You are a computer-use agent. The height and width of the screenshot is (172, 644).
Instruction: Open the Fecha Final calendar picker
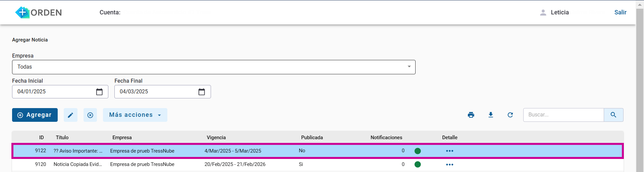pos(202,92)
